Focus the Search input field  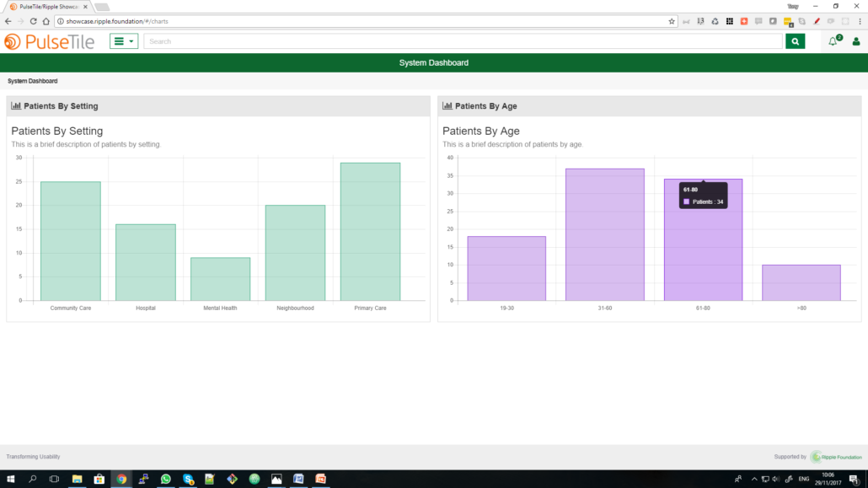[x=463, y=41]
